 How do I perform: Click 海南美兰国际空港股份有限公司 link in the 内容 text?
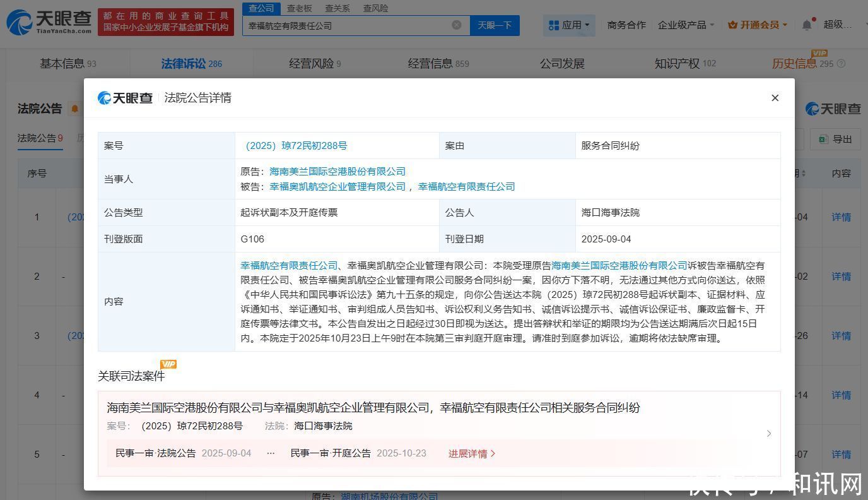619,266
